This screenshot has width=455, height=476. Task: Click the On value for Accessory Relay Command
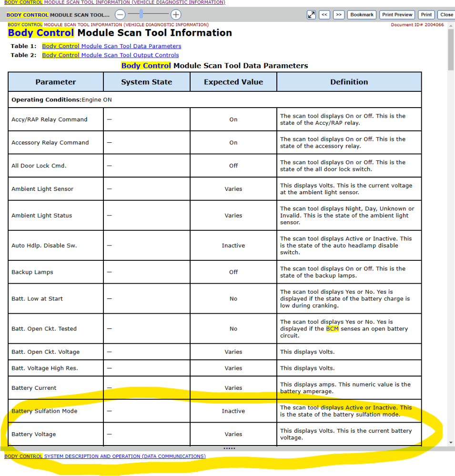pos(233,143)
